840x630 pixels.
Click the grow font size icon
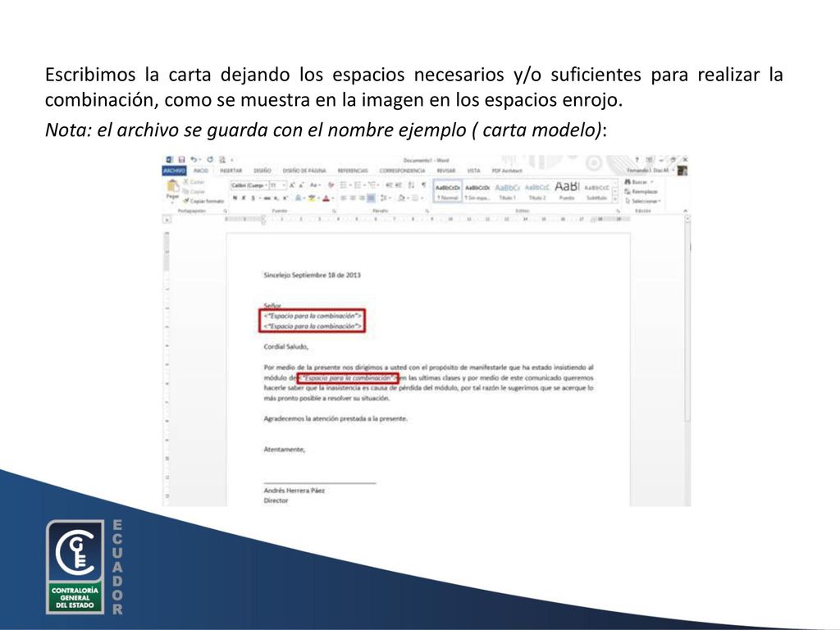292,185
